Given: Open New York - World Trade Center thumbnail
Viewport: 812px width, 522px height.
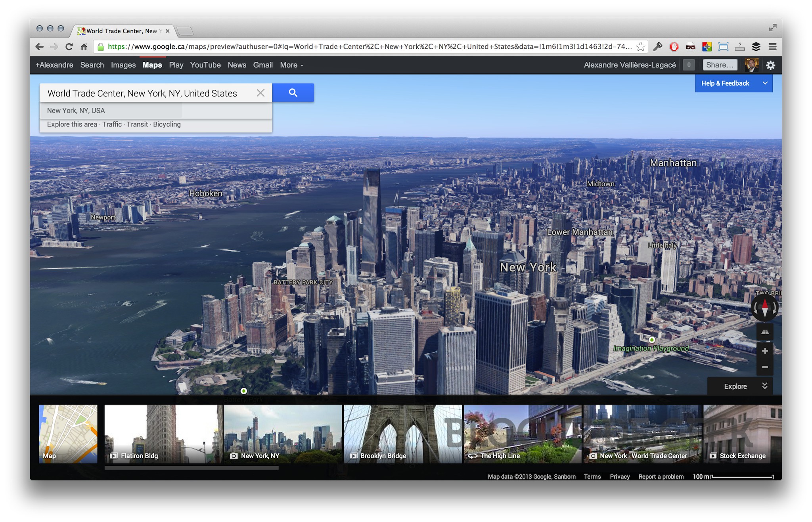Looking at the screenshot, I should [x=642, y=434].
